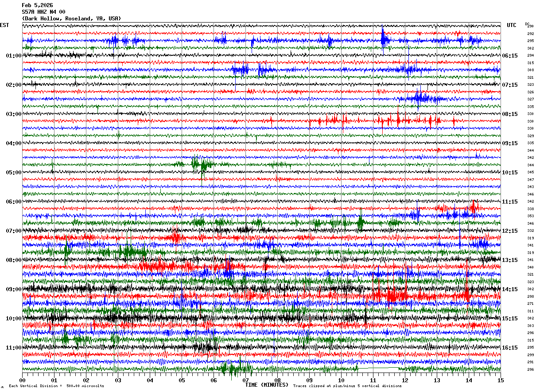536x392 pixels.
Task: Select the '06:00' EST time label
Action: tap(14, 202)
